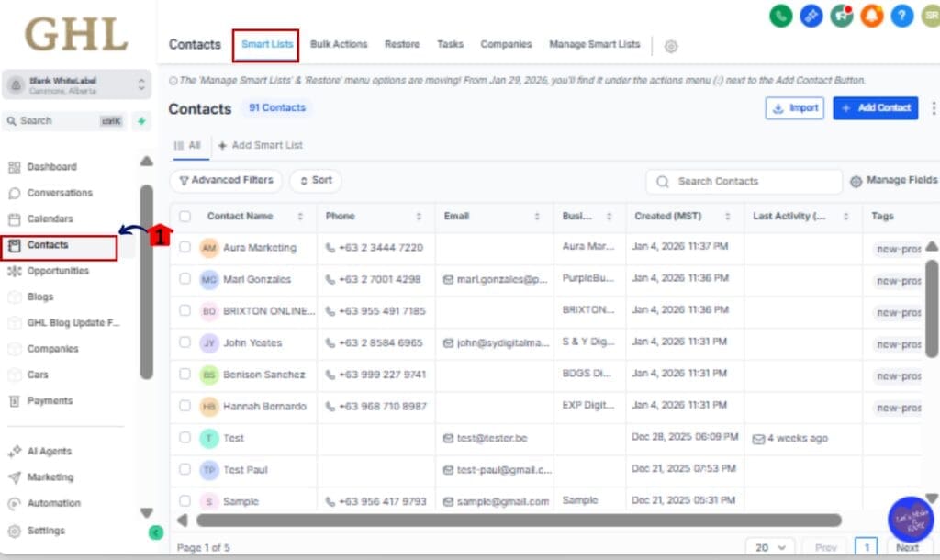The width and height of the screenshot is (940, 560).
Task: Tick the checkbox for Aura Marketing
Action: tap(185, 248)
